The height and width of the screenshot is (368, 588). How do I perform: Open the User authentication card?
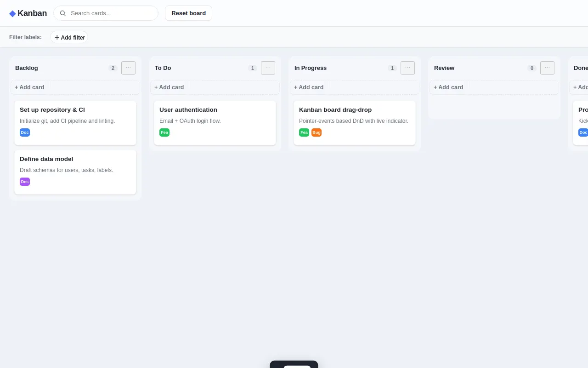(x=215, y=123)
